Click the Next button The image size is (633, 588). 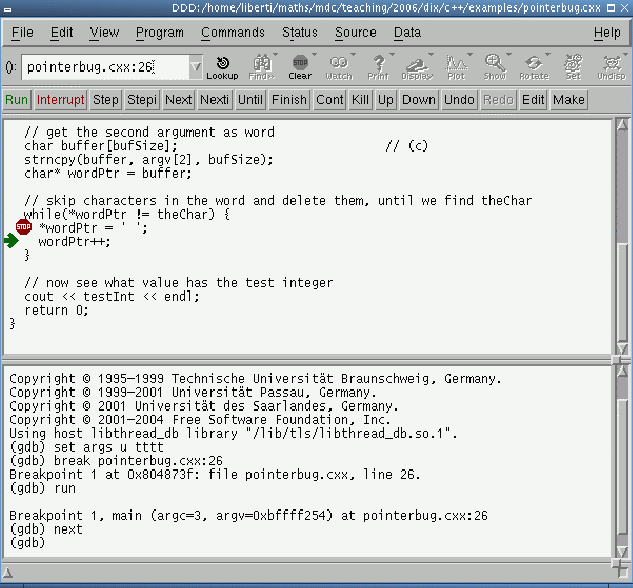coord(178,100)
